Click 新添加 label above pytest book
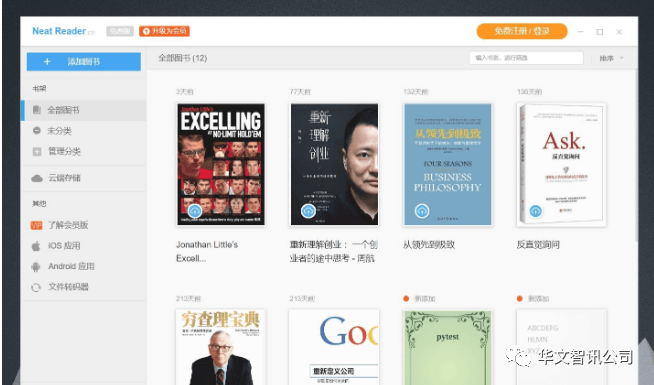654x385 pixels. [x=425, y=299]
